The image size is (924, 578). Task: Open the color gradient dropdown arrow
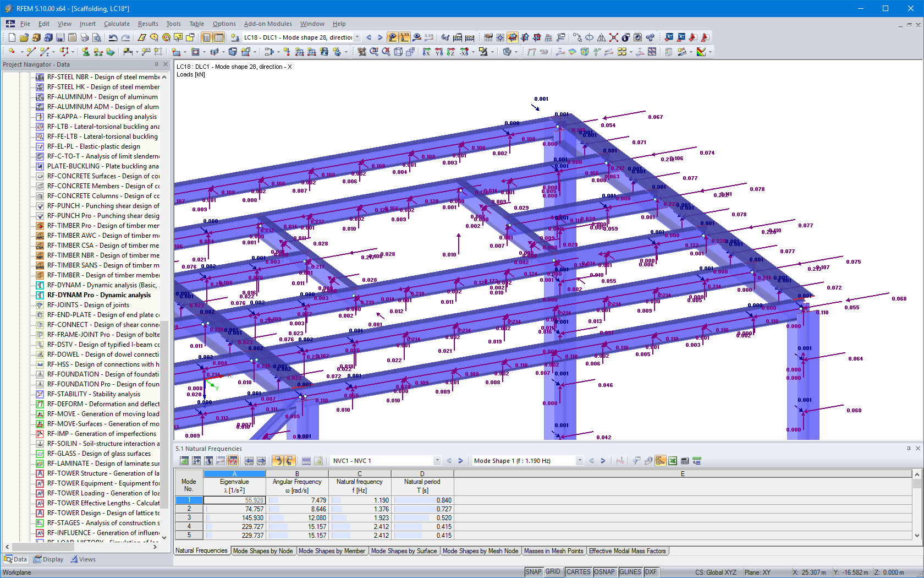click(x=710, y=52)
